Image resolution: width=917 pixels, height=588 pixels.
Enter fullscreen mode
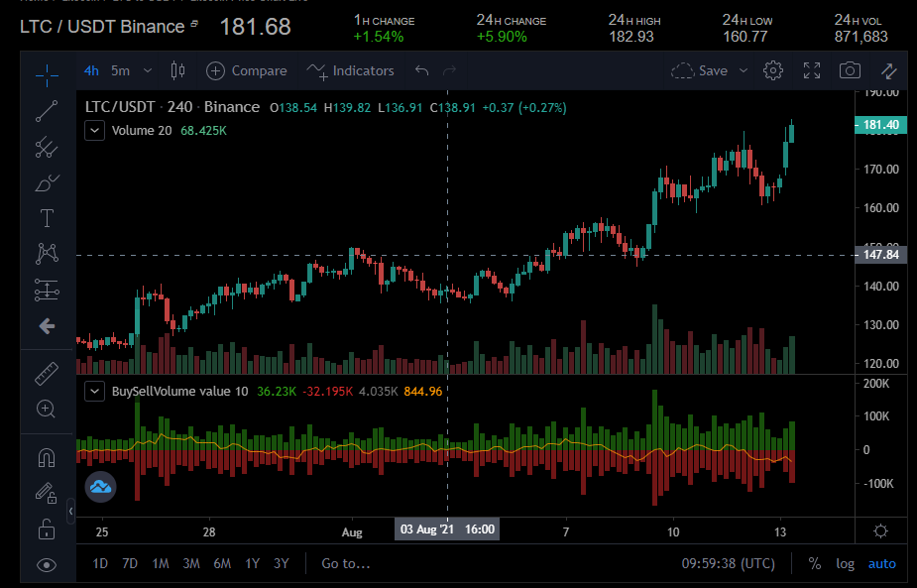(x=812, y=70)
